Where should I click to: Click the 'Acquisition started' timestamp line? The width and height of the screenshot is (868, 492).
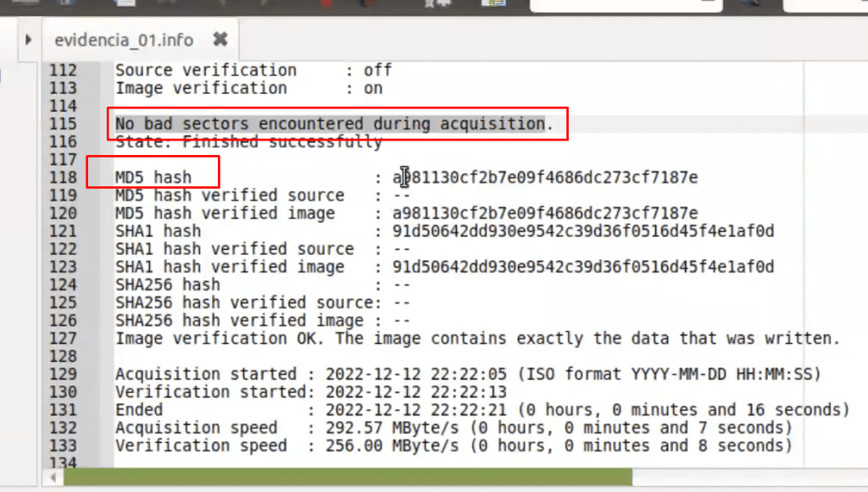click(x=468, y=374)
